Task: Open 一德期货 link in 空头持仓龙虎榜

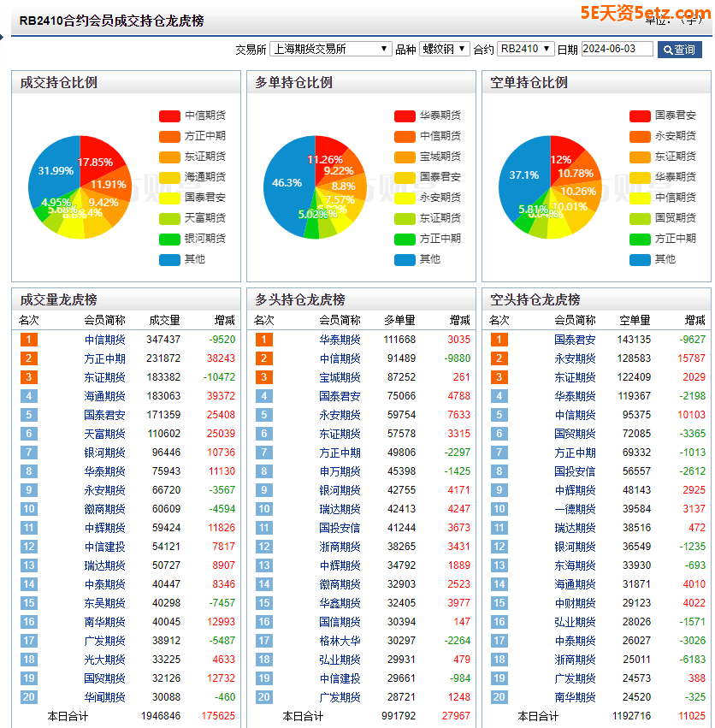Action: (575, 509)
